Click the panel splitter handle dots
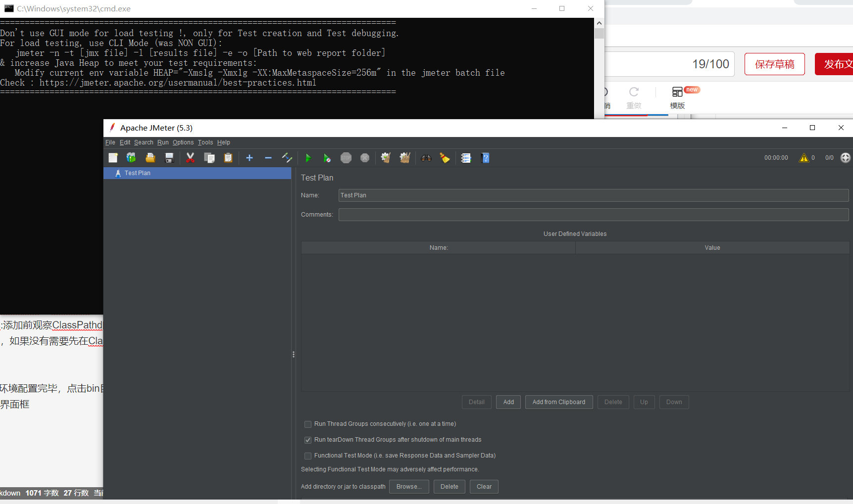The height and width of the screenshot is (504, 853). point(294,354)
